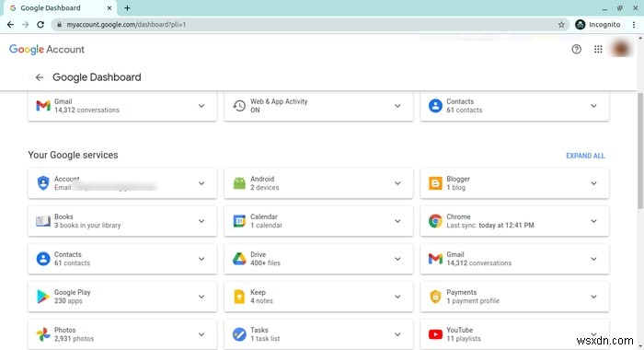Expand the services Gmail card chevron

pos(593,259)
